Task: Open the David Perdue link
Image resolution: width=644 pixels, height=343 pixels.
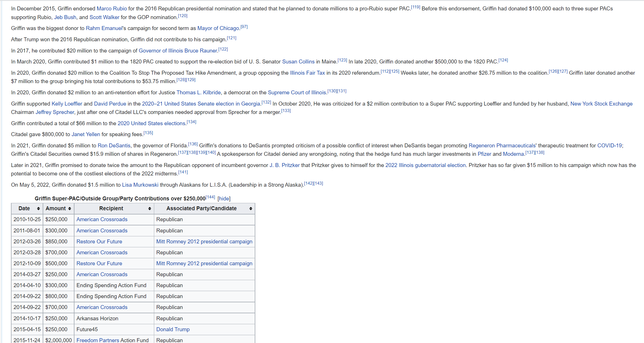Action: point(110,104)
